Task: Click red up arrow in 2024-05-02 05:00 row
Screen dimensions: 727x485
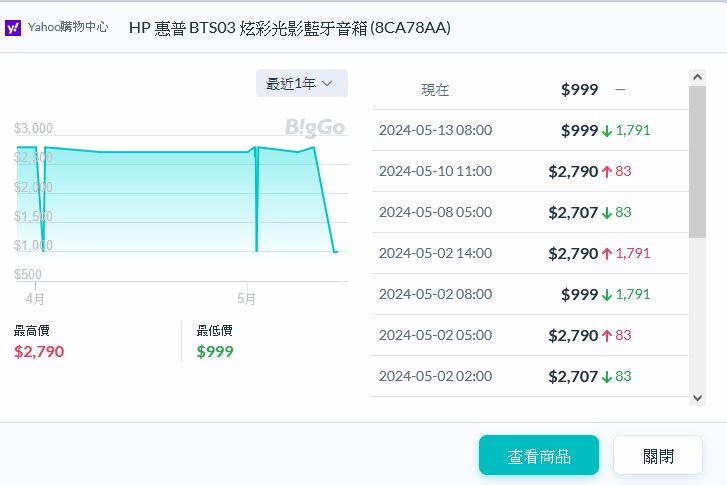Action: tap(606, 335)
